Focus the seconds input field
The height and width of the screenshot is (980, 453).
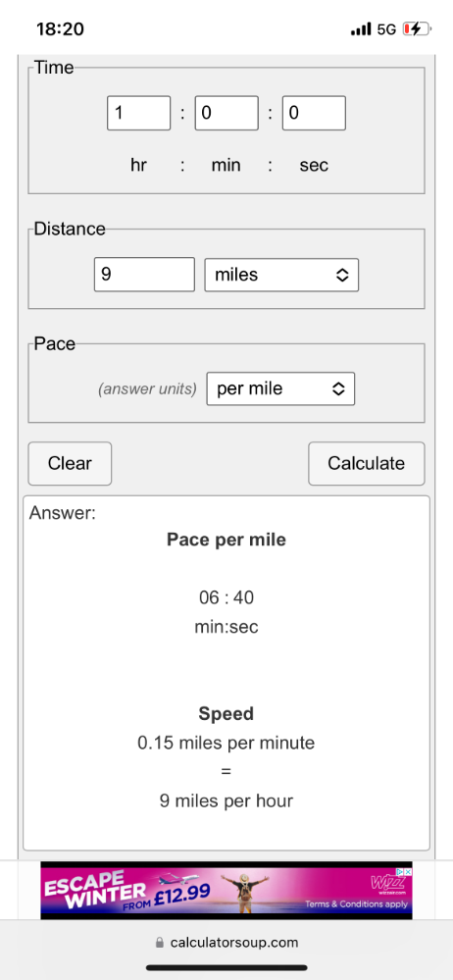pos(315,113)
